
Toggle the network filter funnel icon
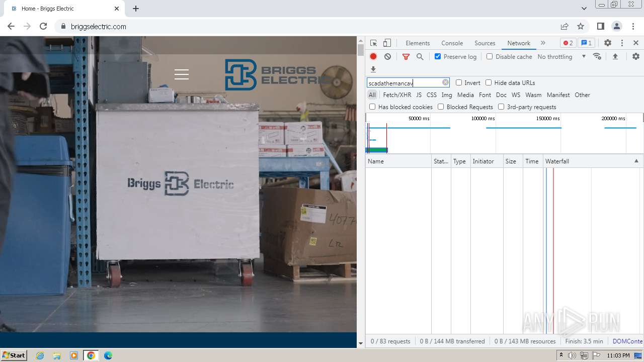tap(406, 57)
